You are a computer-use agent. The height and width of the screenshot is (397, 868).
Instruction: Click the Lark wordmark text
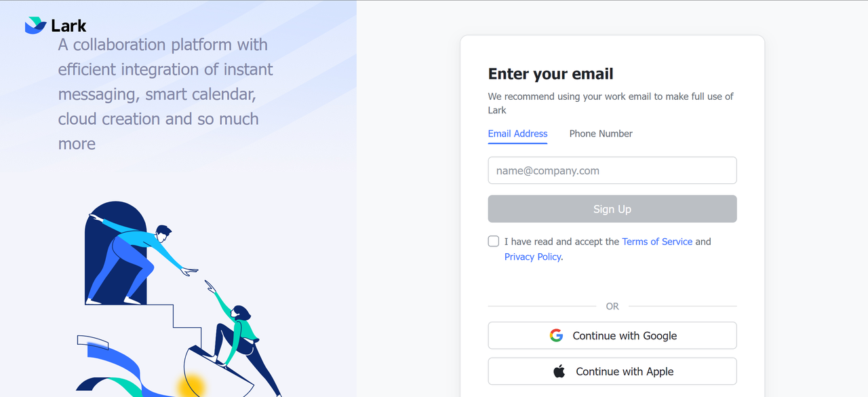[68, 26]
